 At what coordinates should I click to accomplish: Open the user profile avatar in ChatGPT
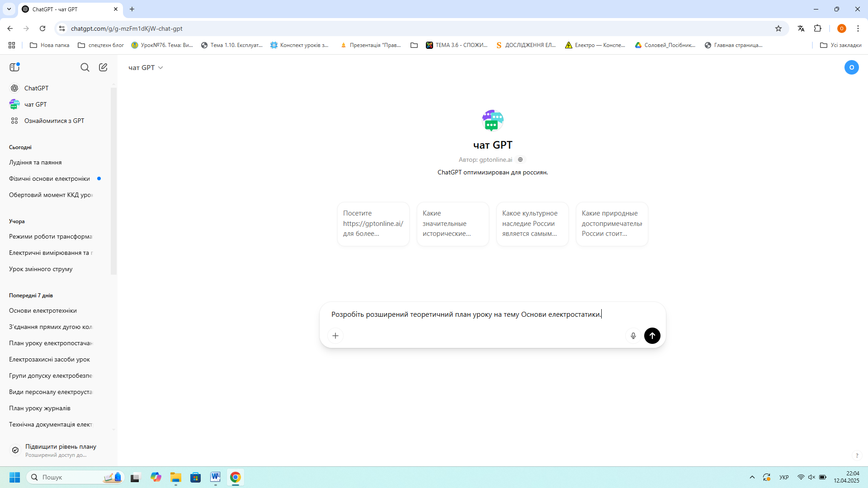coord(851,67)
